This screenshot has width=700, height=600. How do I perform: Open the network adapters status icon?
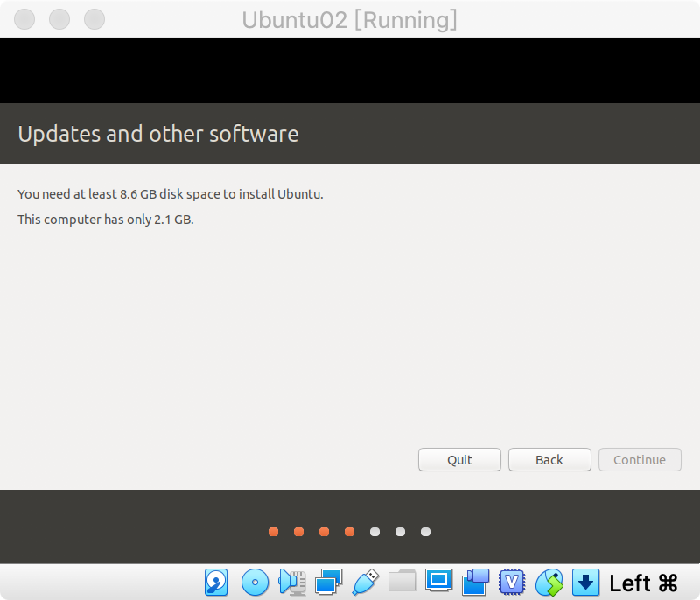329,583
